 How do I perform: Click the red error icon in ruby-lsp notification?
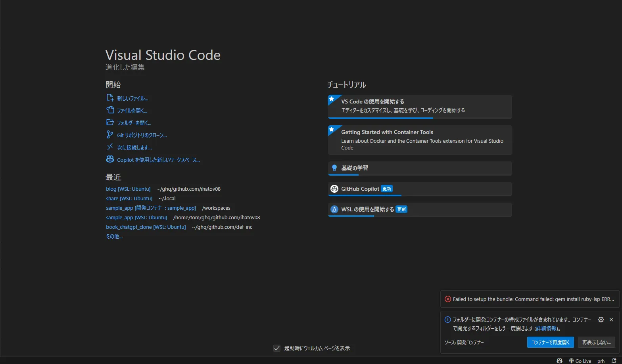[x=448, y=299]
